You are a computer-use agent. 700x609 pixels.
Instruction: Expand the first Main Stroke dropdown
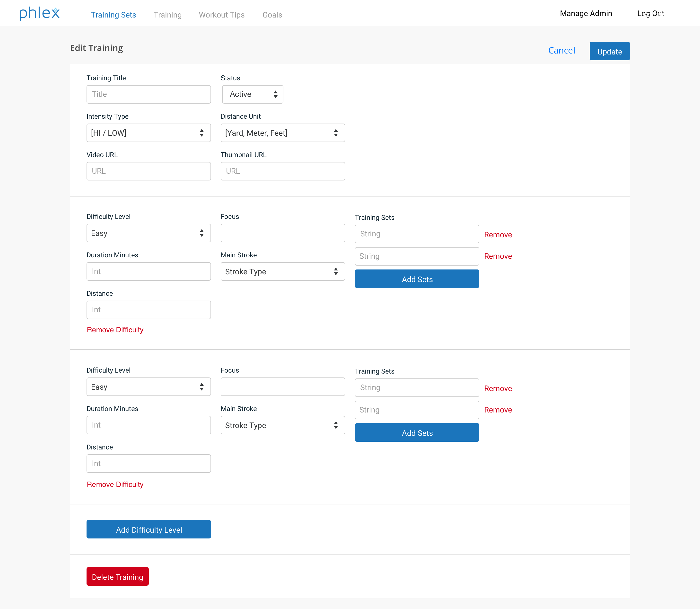[x=283, y=271]
